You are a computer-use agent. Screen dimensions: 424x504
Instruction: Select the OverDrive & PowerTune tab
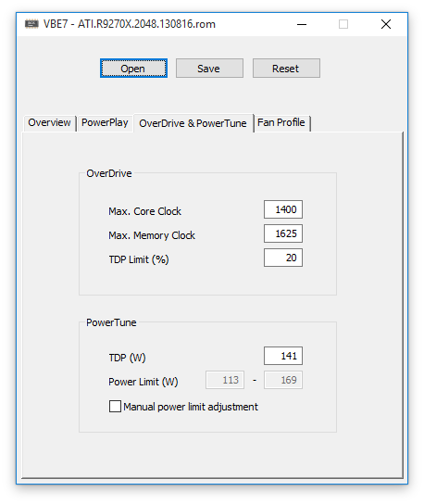coord(193,123)
